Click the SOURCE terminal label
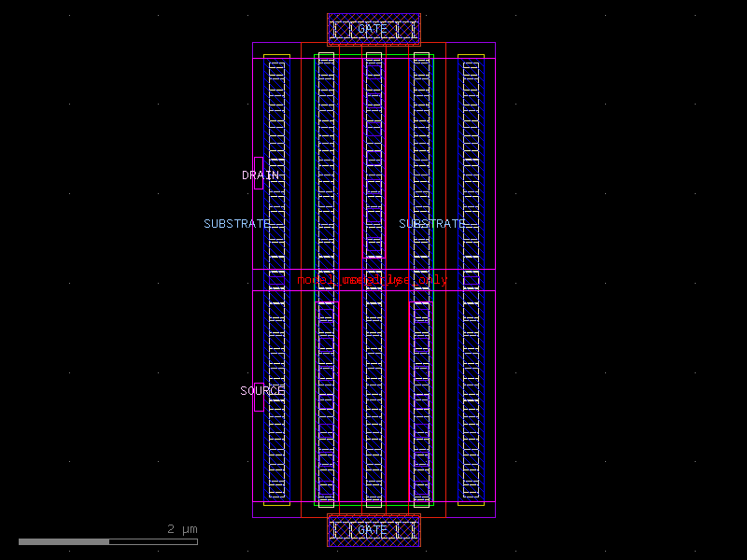 point(262,390)
